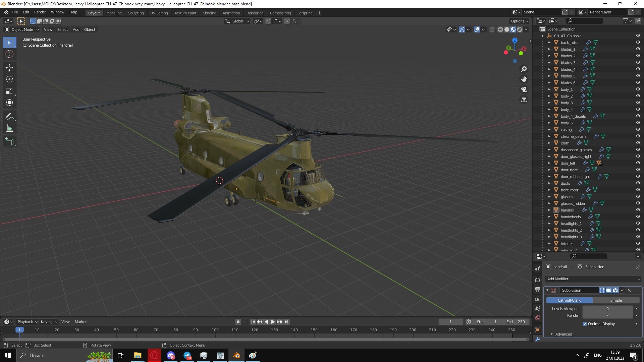Image resolution: width=644 pixels, height=362 pixels.
Task: Open the Add menu in viewport
Action: pos(76,29)
